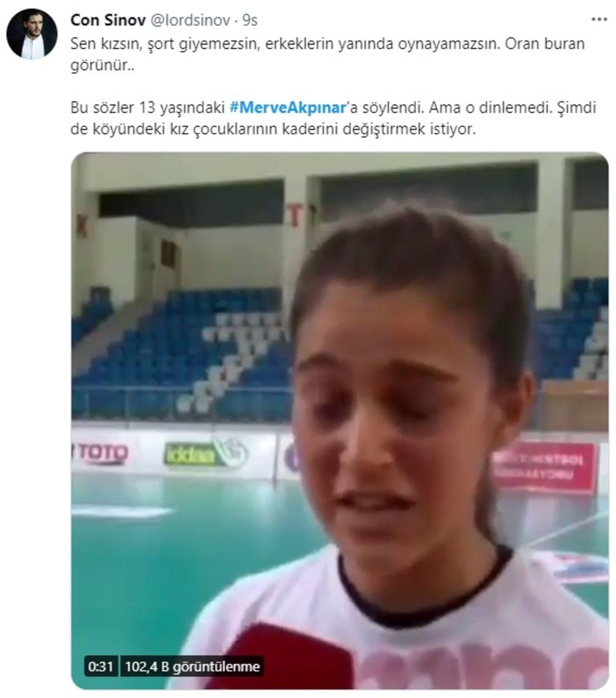The height and width of the screenshot is (698, 616).
Task: Click the green sponsor banner in video
Action: [x=205, y=453]
